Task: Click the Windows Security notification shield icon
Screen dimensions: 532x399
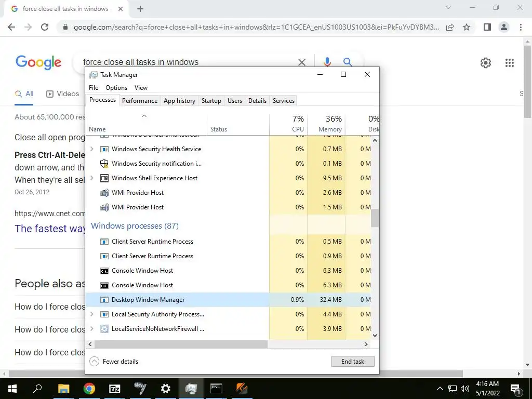Action: pos(104,164)
